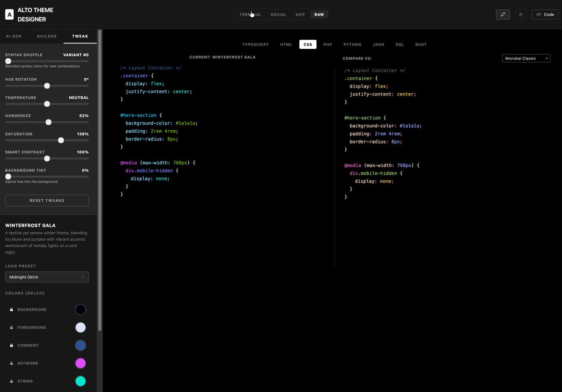Open the Comment color swatch
This screenshot has height=392, width=562.
tap(81, 345)
